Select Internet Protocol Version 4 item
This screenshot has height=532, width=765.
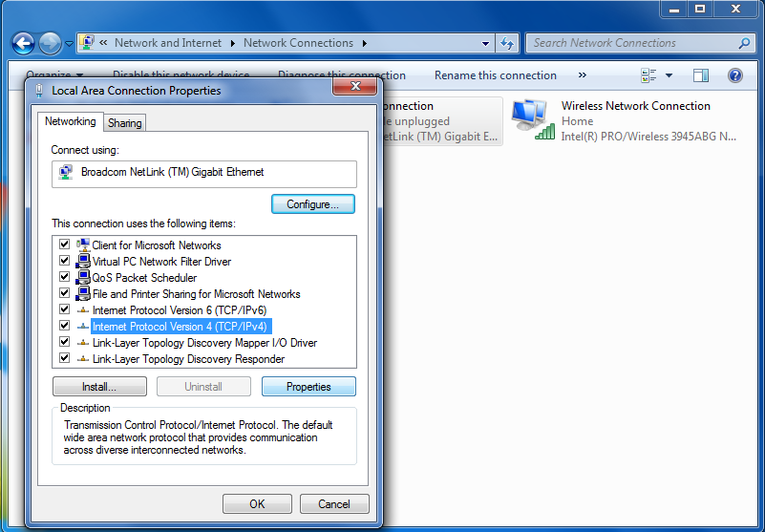point(181,327)
